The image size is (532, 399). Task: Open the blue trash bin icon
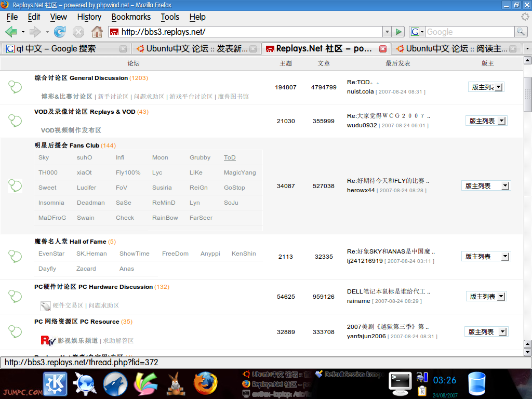pos(477,384)
